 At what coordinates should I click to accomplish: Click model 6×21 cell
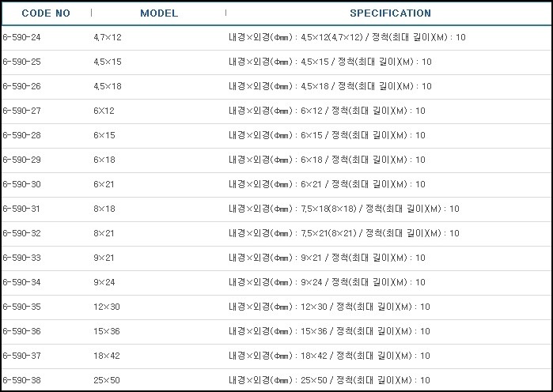pos(104,184)
